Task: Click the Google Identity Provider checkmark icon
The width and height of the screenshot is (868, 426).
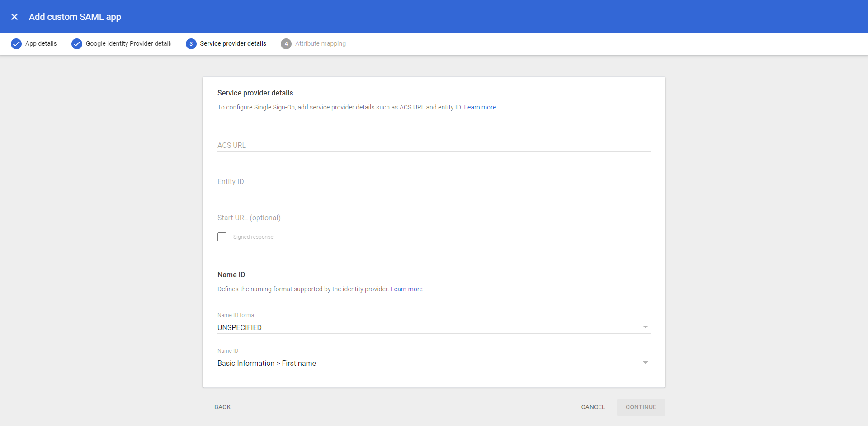Action: coord(77,44)
